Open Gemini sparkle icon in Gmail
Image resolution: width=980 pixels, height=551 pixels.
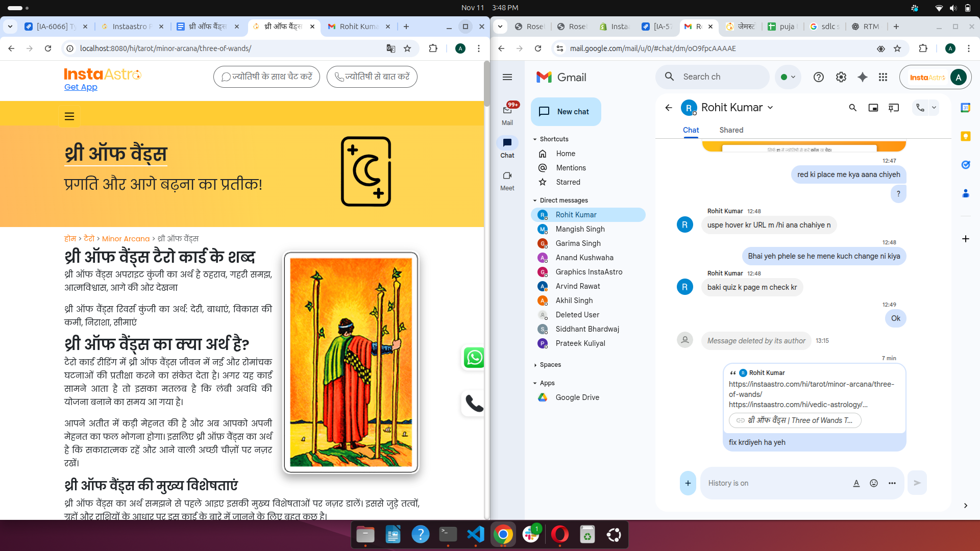(862, 77)
